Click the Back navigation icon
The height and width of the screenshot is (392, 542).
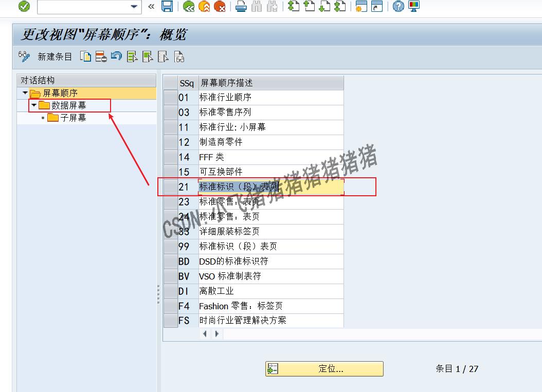(x=188, y=7)
